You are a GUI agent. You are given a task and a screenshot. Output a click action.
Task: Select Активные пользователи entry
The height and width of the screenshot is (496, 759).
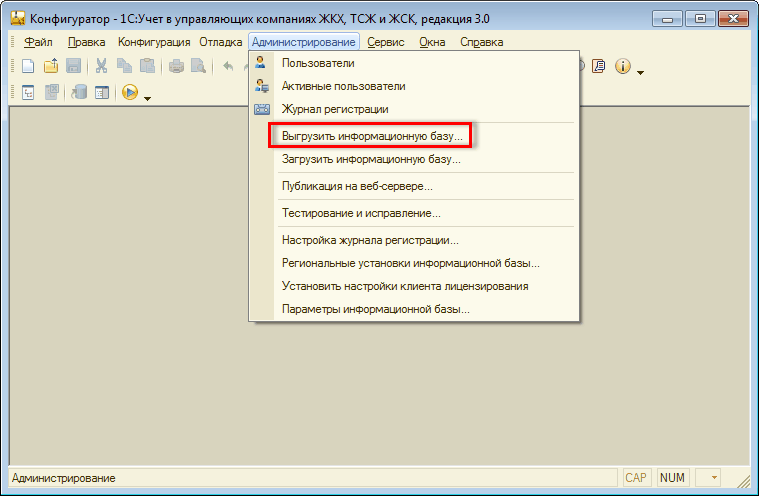tap(414, 86)
